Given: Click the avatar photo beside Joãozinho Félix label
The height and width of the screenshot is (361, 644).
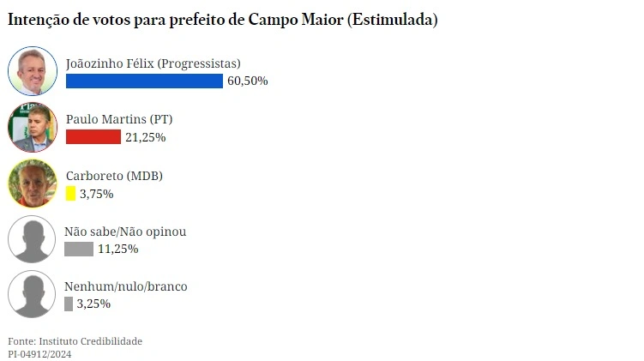Looking at the screenshot, I should pos(33,71).
